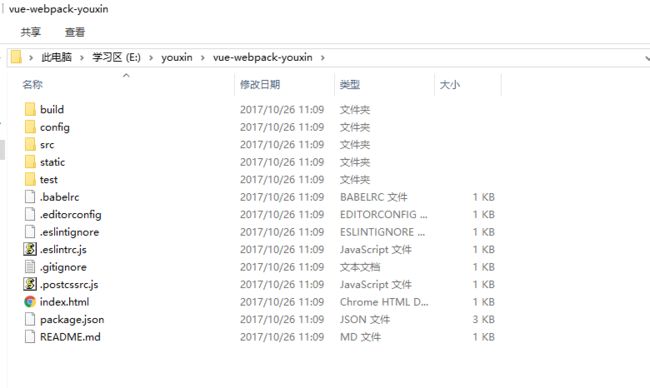Expand the chevron before 此电脑 in breadcrumb
The width and height of the screenshot is (650, 388).
pyautogui.click(x=31, y=58)
